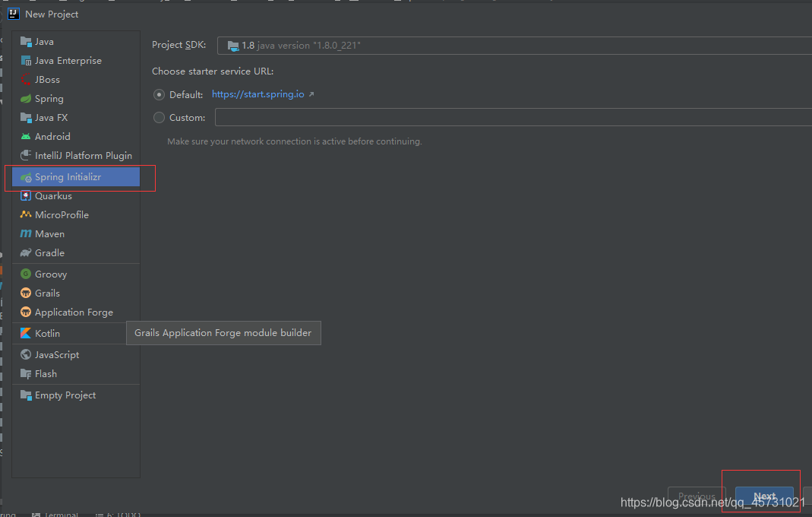The width and height of the screenshot is (812, 517).
Task: Choose JBoss project type
Action: tap(76, 79)
